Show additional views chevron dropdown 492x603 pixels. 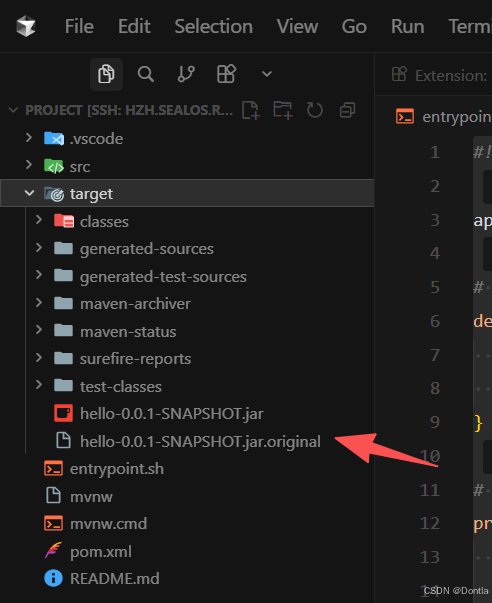point(267,74)
